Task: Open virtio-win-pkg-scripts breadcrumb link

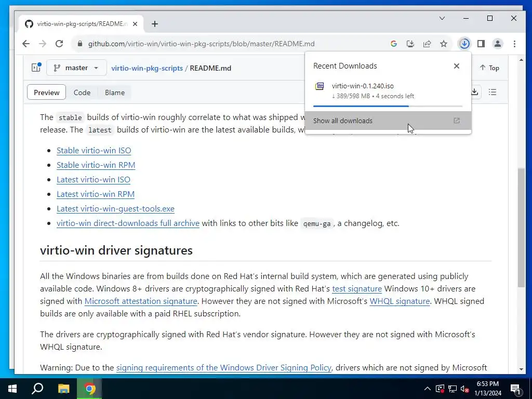Action: (147, 68)
